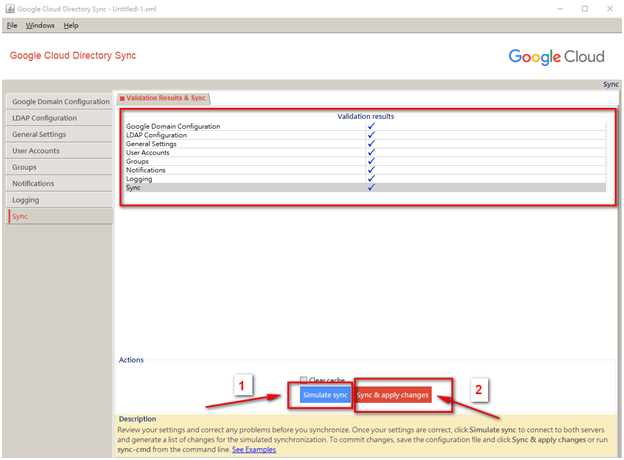Click the Google Cloud Directory Sync title-bar icon
Image resolution: width=624 pixels, height=460 pixels.
click(x=11, y=8)
